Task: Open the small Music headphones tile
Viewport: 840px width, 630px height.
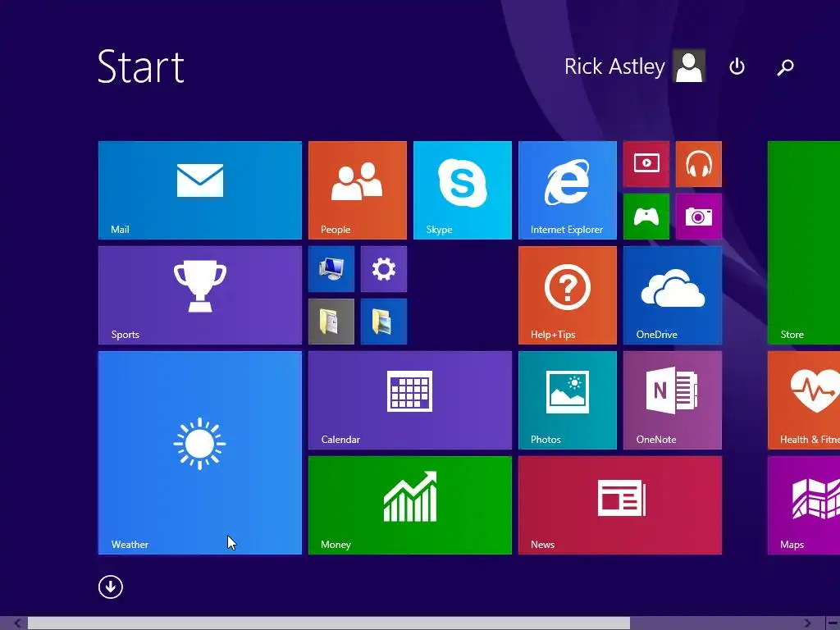Action: pos(699,164)
